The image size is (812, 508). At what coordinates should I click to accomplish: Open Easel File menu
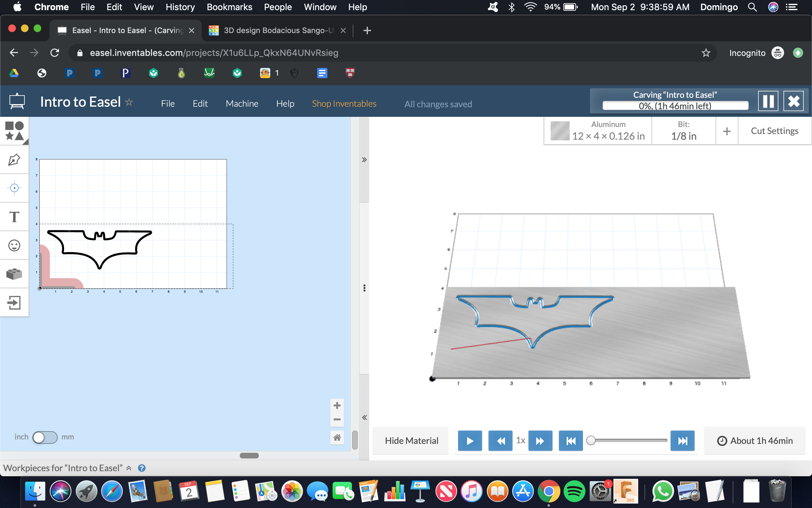click(168, 104)
